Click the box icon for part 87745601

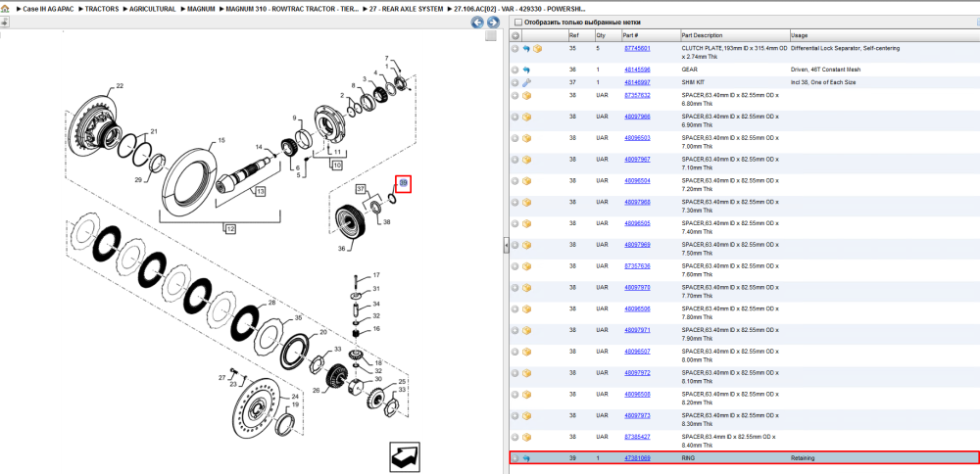coord(537,48)
